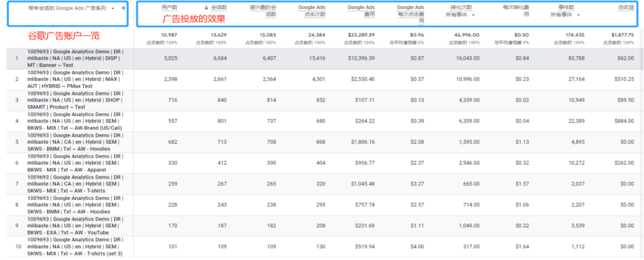Select the AW - YouTube campaign row
The width and height of the screenshot is (644, 260).
(75, 226)
